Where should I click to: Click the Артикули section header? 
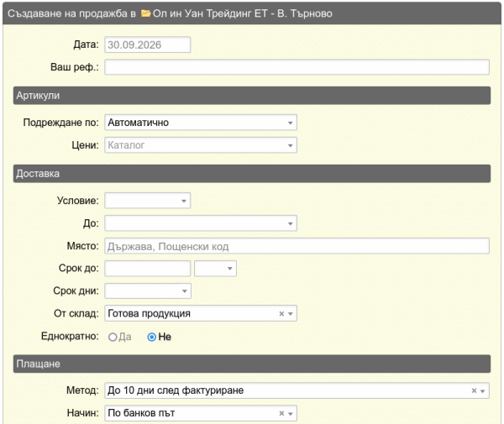(x=252, y=96)
